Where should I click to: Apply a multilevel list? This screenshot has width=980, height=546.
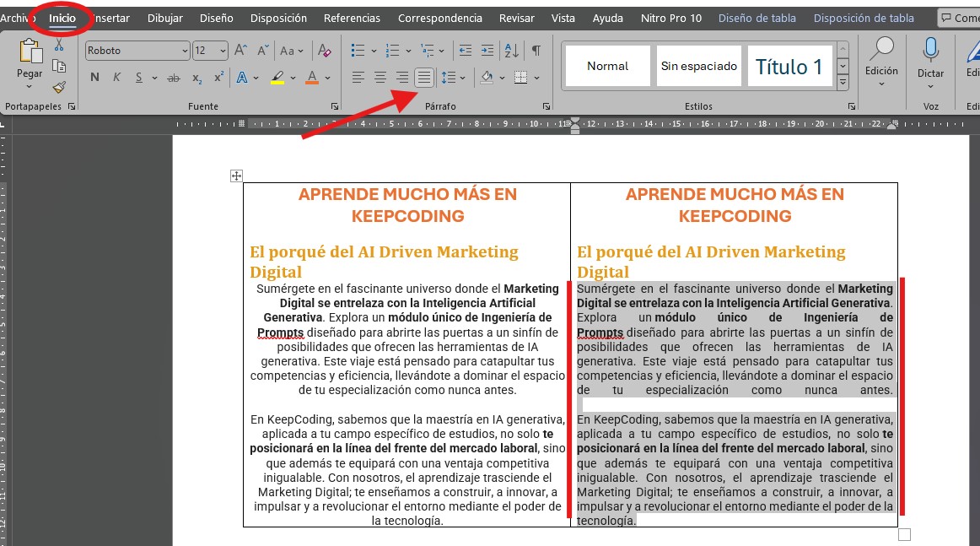(x=427, y=50)
